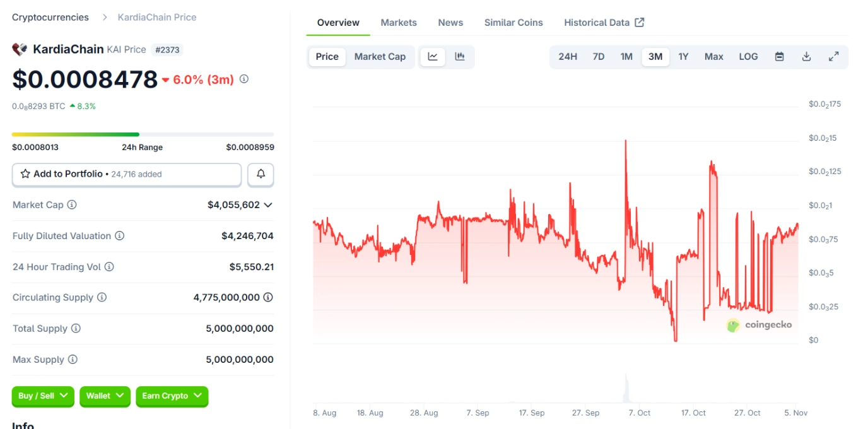Click Add to Portfolio button
This screenshot has height=429, width=868.
(126, 174)
